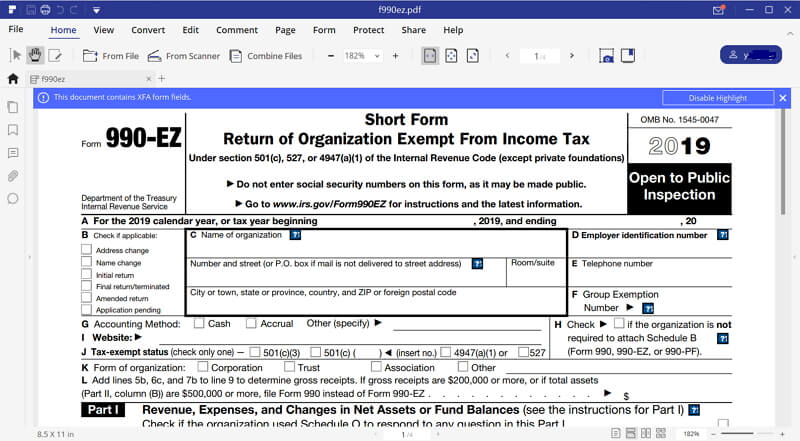Select Fit Width view icon

[x=430, y=56]
